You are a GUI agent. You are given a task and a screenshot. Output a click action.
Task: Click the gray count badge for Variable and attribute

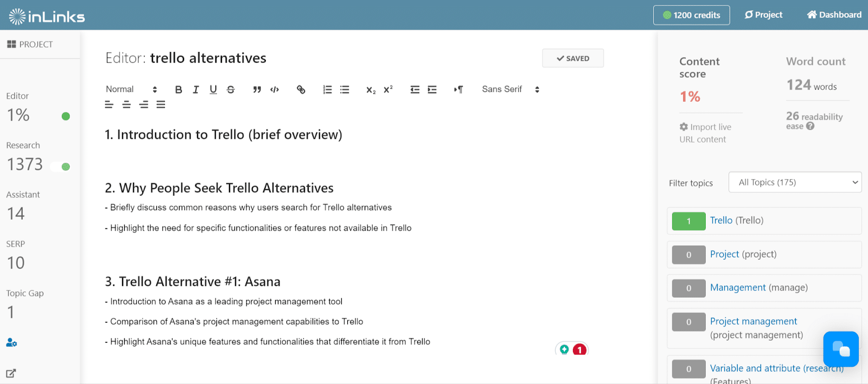point(689,369)
